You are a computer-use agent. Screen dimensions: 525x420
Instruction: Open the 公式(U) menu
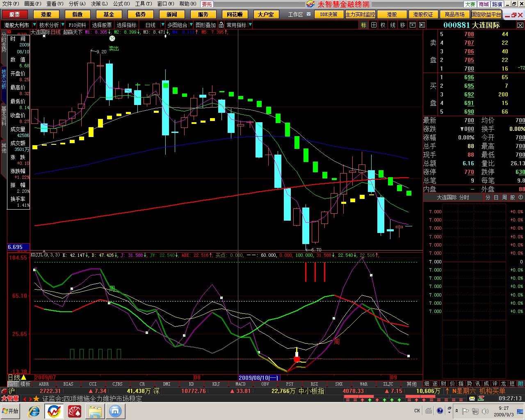[x=121, y=4]
